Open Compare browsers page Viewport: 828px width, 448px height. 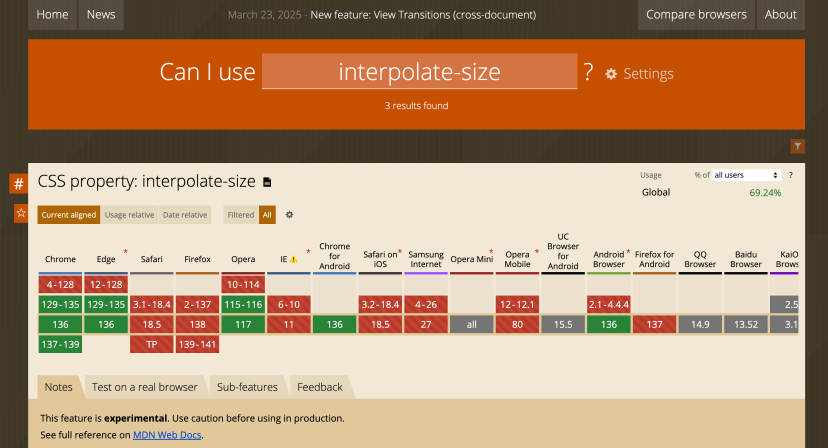click(x=697, y=15)
